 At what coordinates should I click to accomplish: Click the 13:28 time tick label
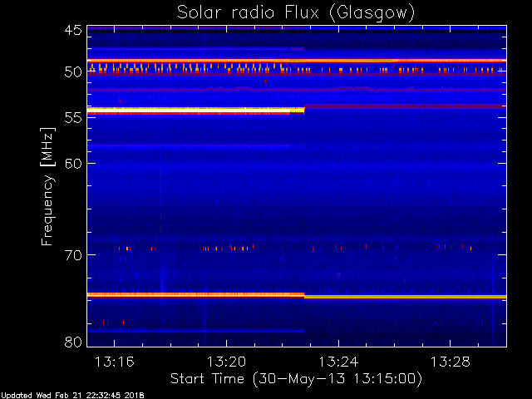coord(451,362)
